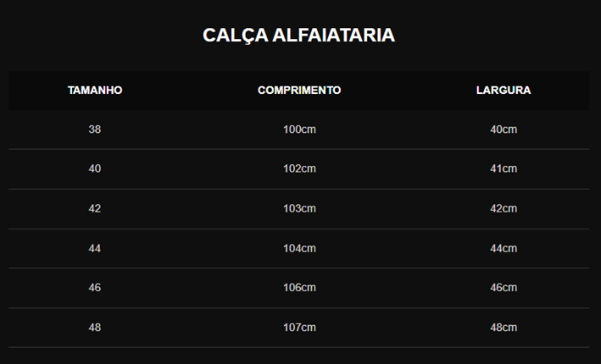Select size 46 in the TAMANHO column

[x=95, y=287]
